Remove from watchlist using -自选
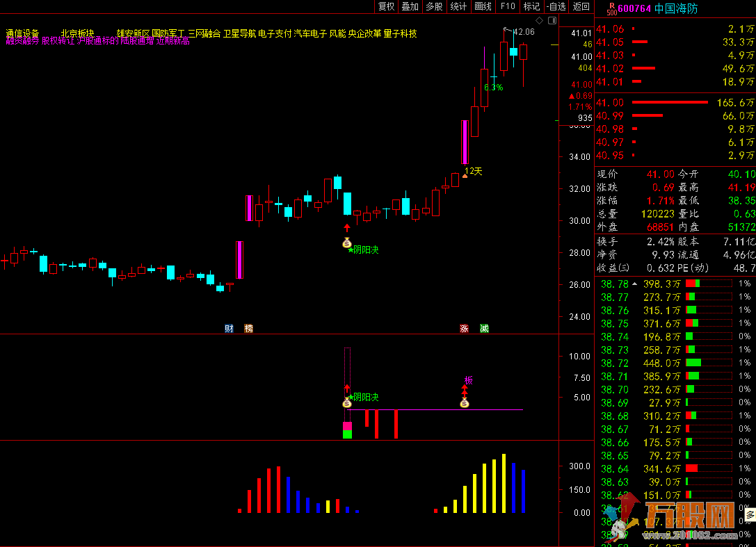Viewport: 756px width, 547px height. click(556, 6)
